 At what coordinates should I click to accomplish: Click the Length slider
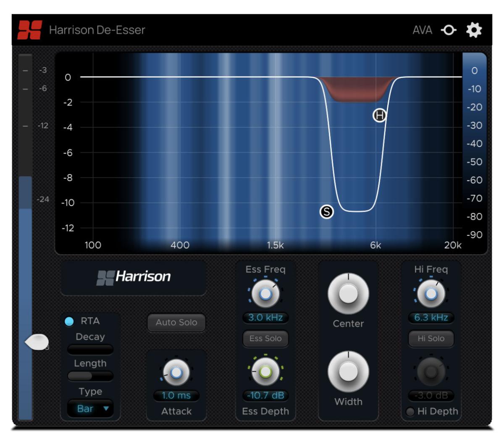[x=90, y=376]
